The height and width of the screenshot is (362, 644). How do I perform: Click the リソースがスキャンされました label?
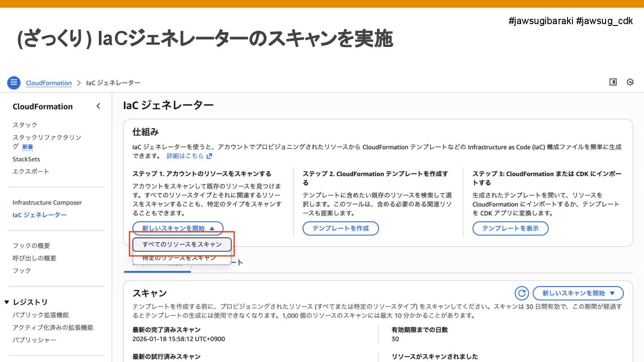435,357
